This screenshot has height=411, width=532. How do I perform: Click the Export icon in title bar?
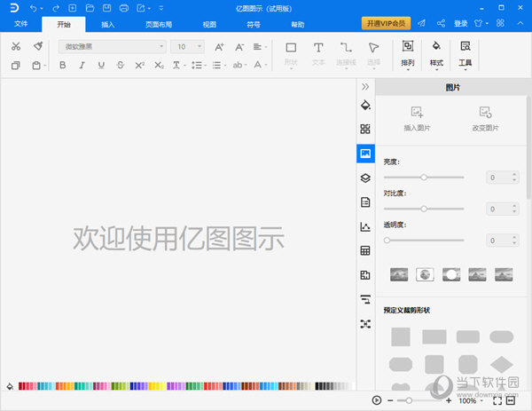click(x=141, y=8)
